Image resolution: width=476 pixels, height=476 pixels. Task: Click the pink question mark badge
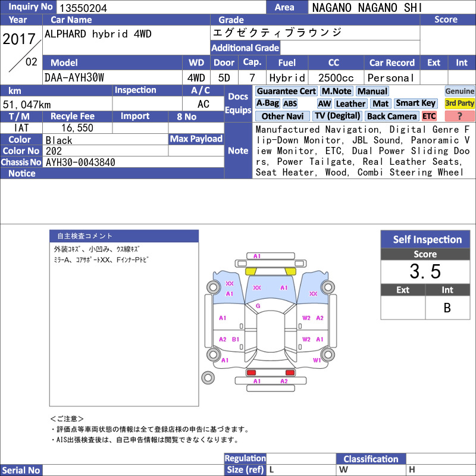click(x=459, y=116)
